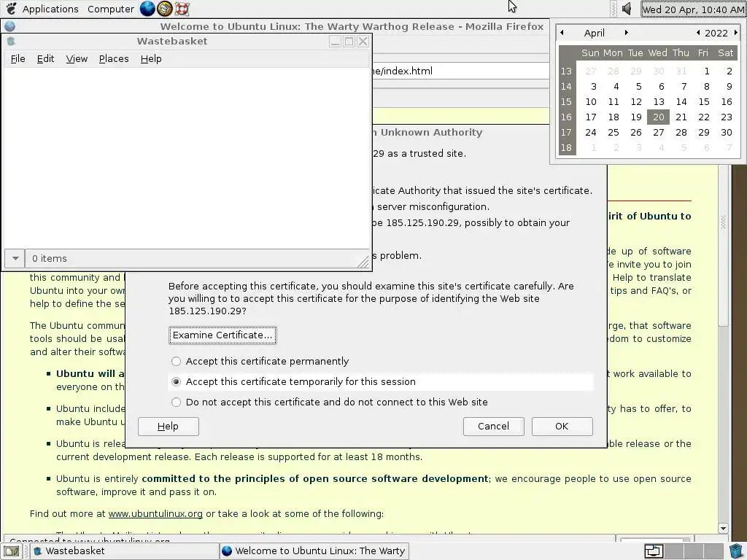Toggle the clock calendar popup

coord(693,9)
